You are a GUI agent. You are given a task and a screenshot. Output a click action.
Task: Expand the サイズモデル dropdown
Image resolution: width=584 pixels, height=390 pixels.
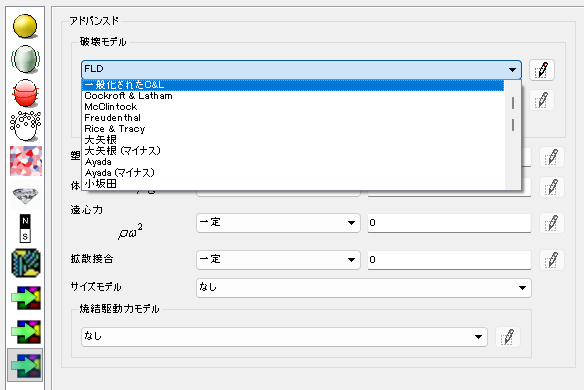[364, 288]
